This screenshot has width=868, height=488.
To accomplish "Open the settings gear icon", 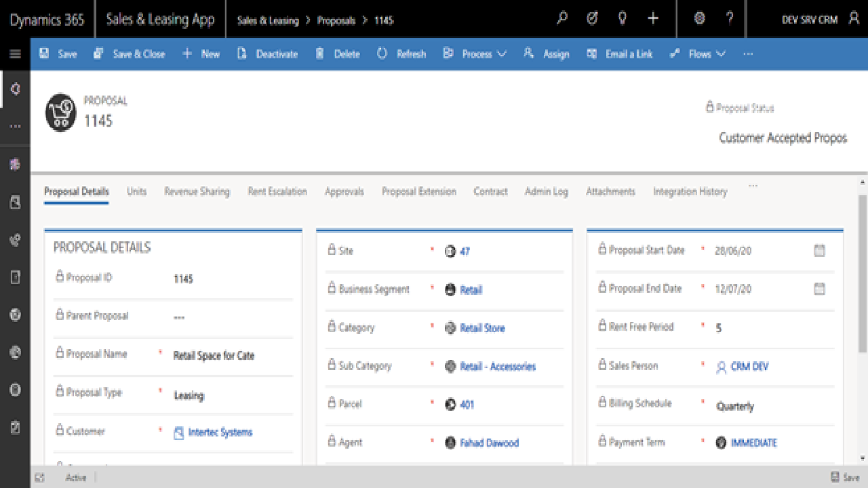I will coord(700,19).
